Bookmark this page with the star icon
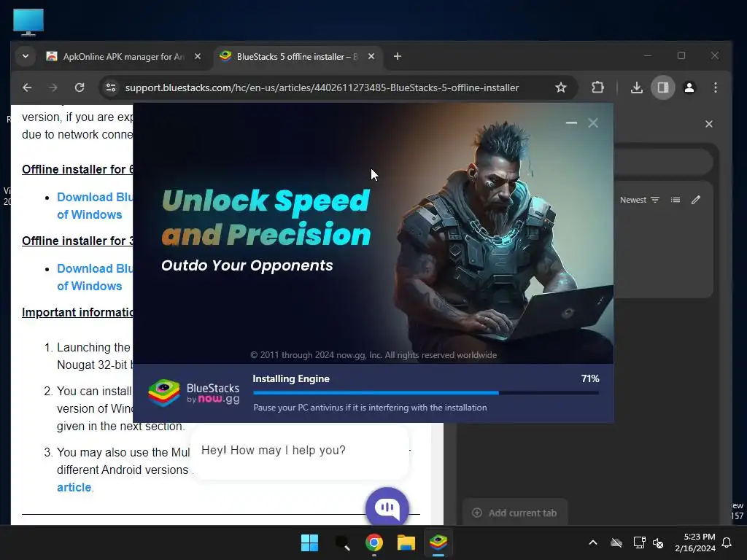The width and height of the screenshot is (747, 560). pyautogui.click(x=561, y=87)
